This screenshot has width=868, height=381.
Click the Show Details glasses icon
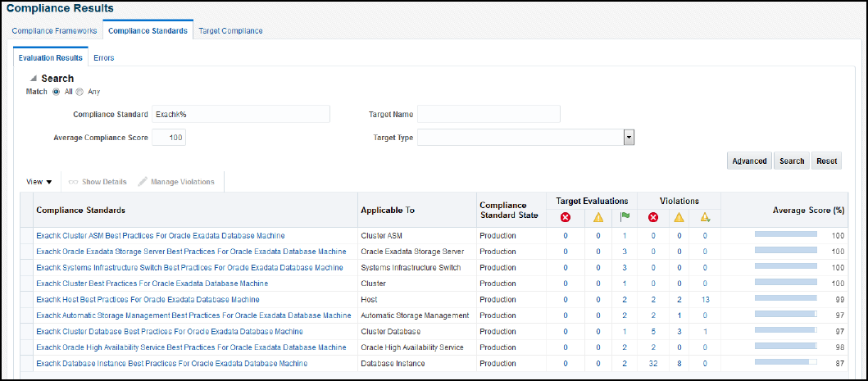coord(72,182)
